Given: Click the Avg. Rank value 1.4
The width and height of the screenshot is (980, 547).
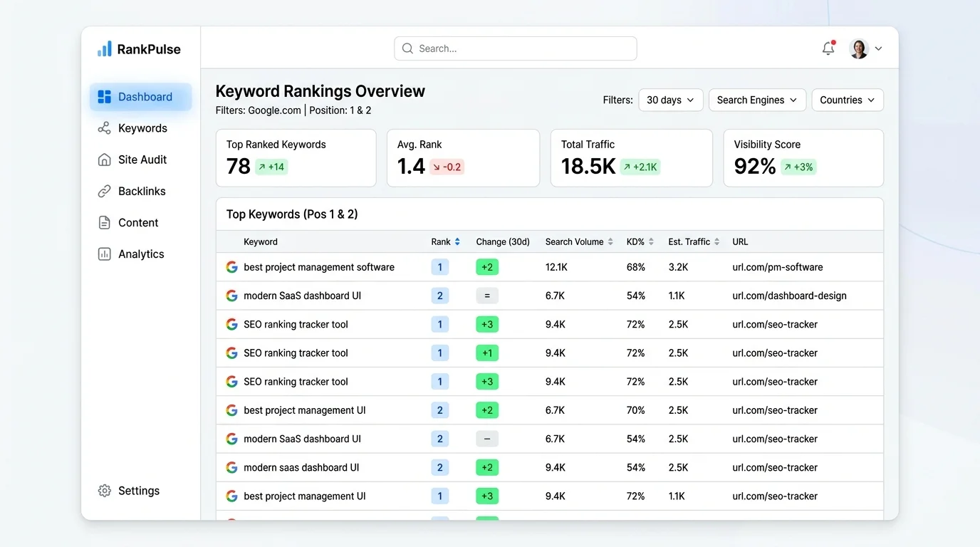Looking at the screenshot, I should click(411, 167).
